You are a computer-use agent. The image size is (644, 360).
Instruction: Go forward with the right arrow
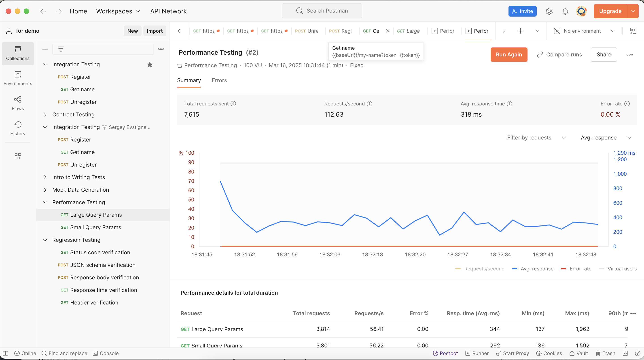click(59, 11)
